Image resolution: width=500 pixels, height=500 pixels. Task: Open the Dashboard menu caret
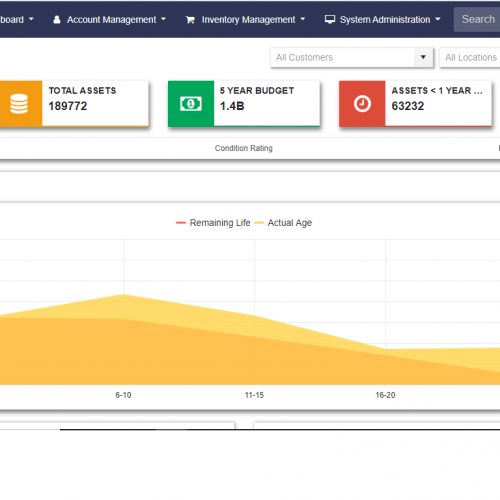(31, 19)
